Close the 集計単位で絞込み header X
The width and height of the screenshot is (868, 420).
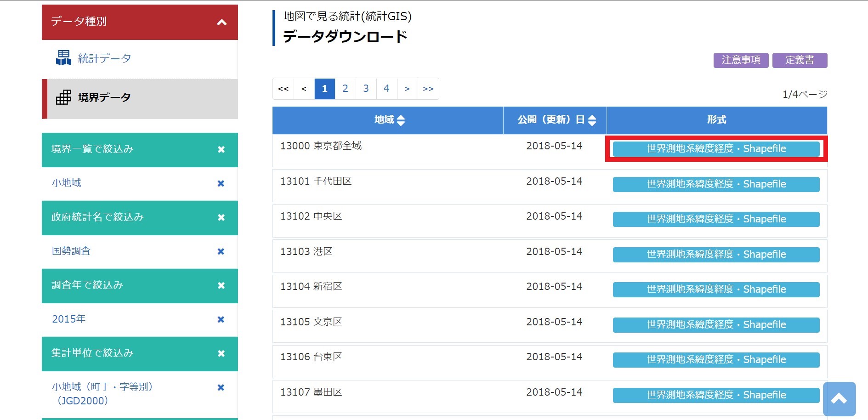pos(221,353)
